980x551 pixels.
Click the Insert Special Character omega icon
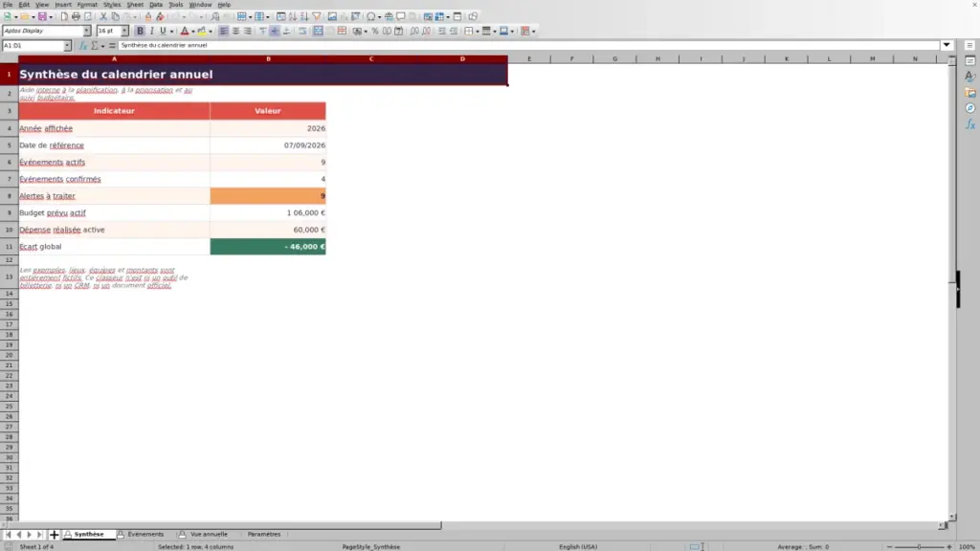point(371,17)
